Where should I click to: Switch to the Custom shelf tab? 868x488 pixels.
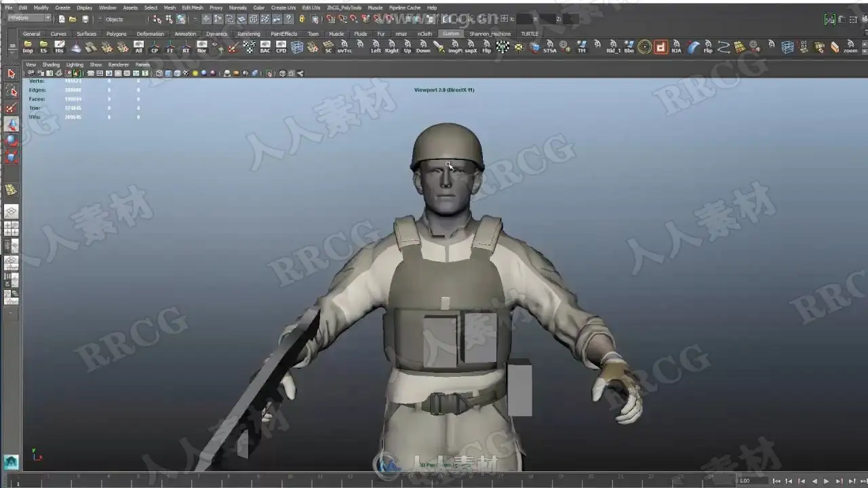tap(450, 33)
